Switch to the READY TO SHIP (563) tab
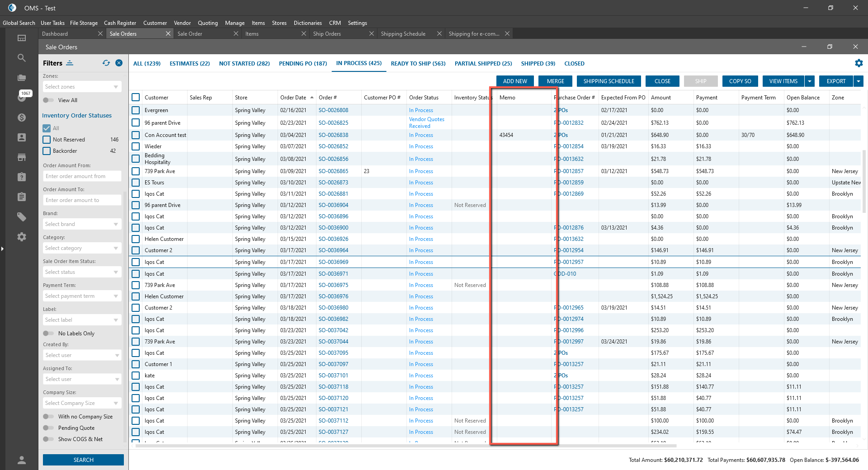The width and height of the screenshot is (868, 470). 418,64
